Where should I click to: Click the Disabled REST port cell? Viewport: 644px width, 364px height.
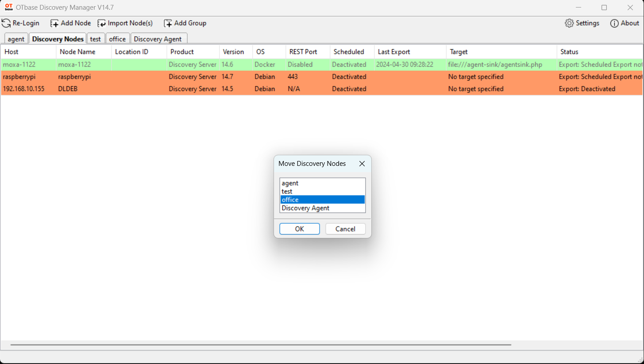(308, 65)
